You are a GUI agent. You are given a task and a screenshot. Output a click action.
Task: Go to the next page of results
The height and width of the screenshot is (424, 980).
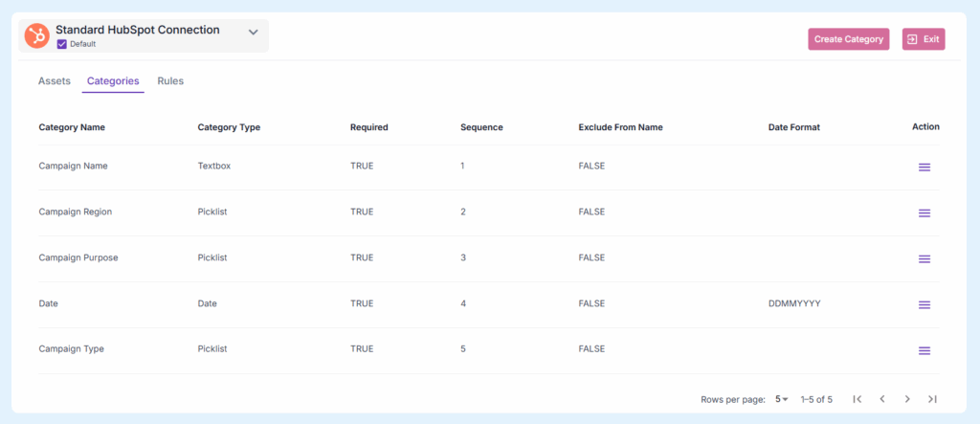pos(907,399)
